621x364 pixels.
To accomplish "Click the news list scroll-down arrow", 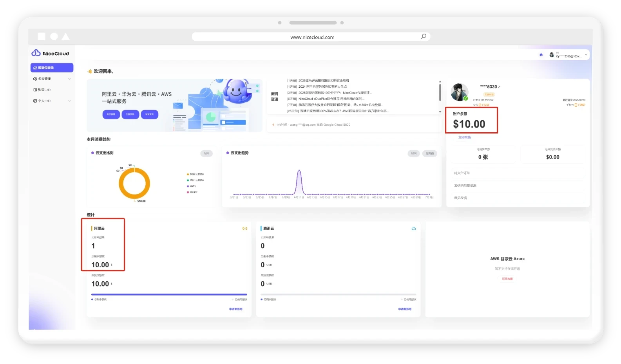I will (440, 112).
